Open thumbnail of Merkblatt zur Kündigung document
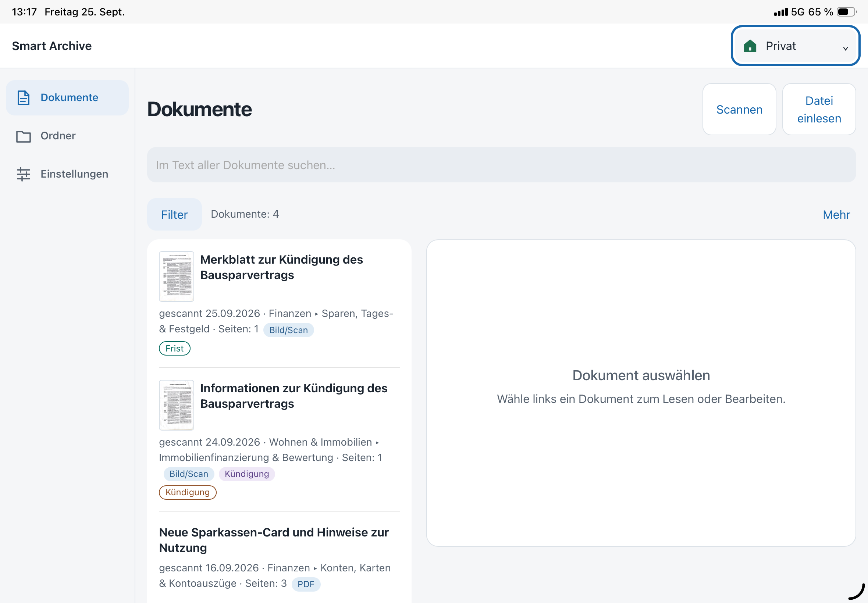The width and height of the screenshot is (868, 603). (x=177, y=276)
